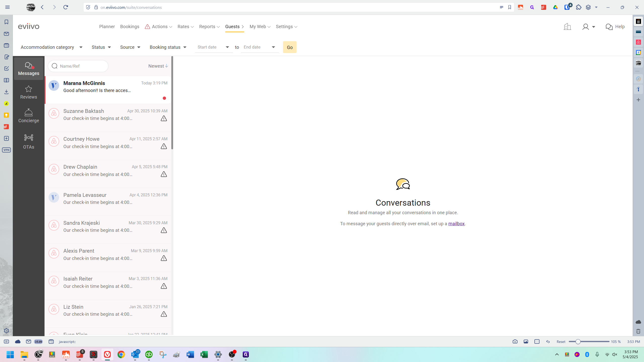
Task: Open Vivaldi mail panel in left sidebar
Action: coord(7,34)
